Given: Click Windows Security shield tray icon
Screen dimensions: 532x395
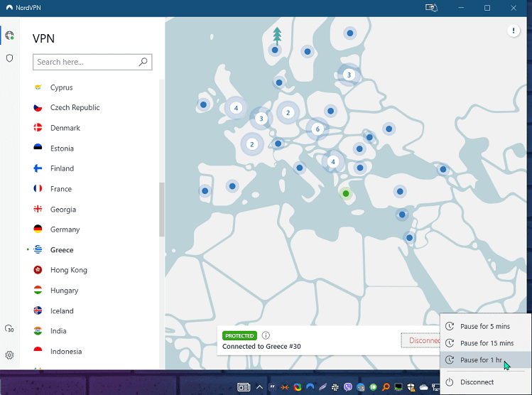Looking at the screenshot, I should click(x=411, y=387).
